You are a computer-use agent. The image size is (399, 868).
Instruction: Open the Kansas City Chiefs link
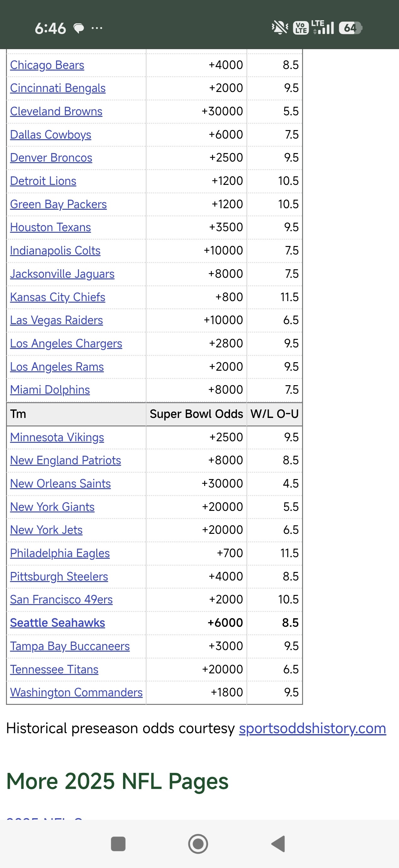pos(58,297)
